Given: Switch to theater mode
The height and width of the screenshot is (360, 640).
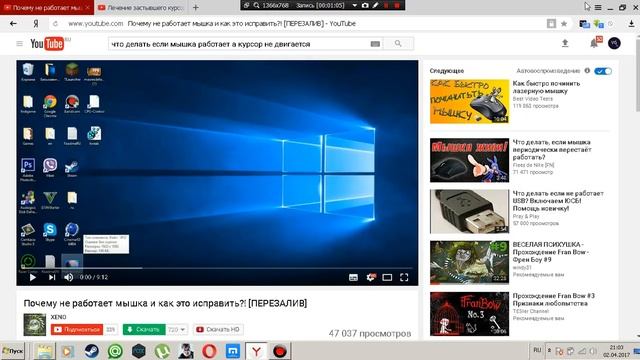Looking at the screenshot, I should coord(387,278).
